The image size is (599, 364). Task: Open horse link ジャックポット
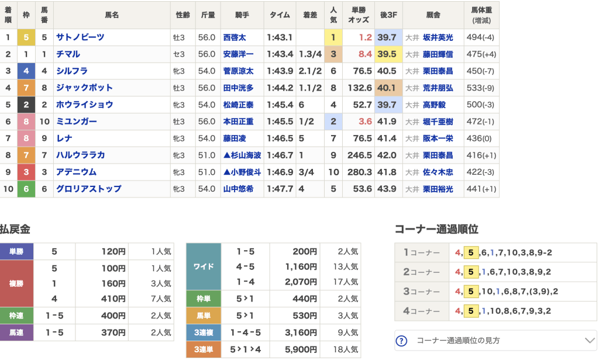(x=84, y=88)
